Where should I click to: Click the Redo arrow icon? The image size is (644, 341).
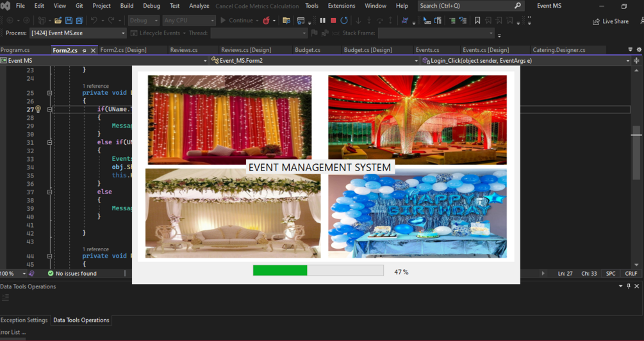(111, 21)
